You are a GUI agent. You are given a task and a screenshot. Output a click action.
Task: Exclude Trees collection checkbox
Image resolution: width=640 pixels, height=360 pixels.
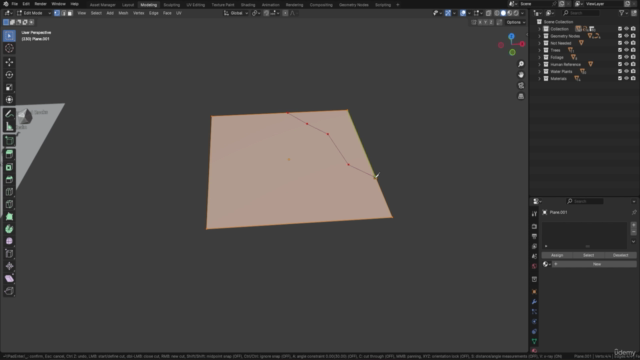[620, 50]
